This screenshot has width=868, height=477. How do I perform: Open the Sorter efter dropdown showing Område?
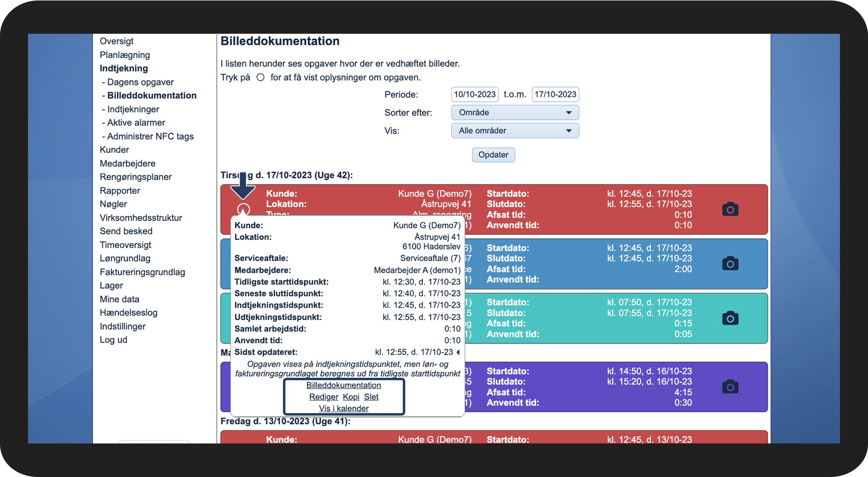(x=515, y=112)
